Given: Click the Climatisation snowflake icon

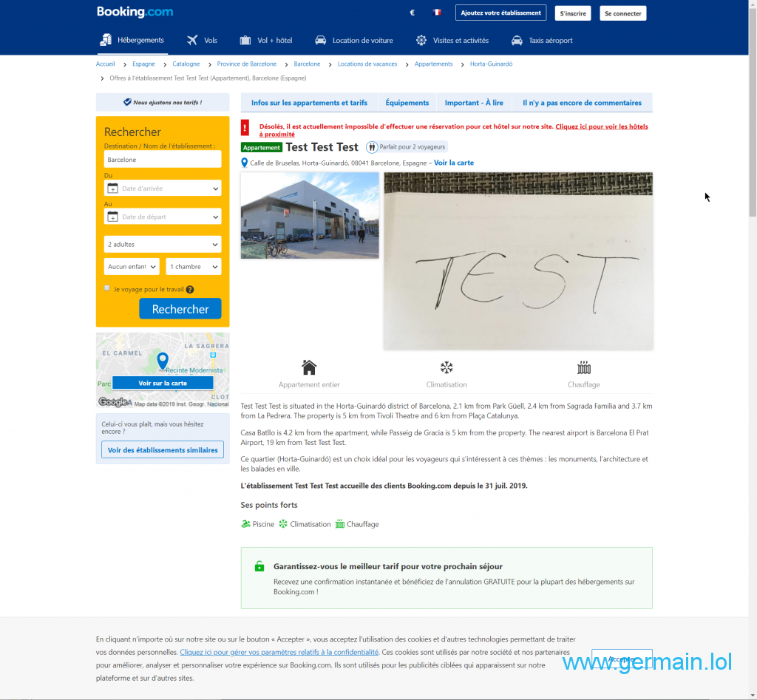Looking at the screenshot, I should [x=447, y=367].
